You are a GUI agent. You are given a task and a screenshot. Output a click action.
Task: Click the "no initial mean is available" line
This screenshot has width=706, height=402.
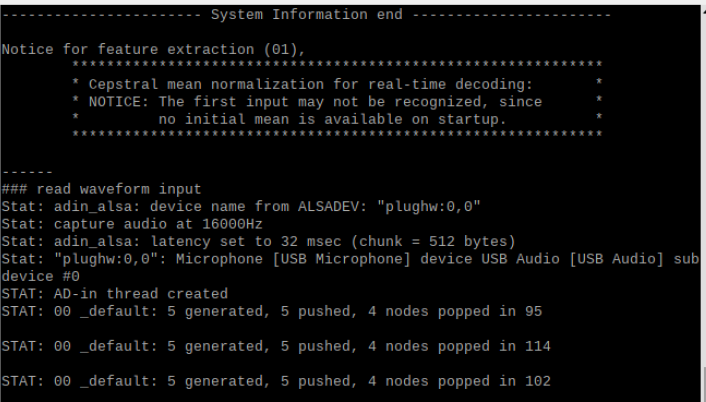coord(331,118)
